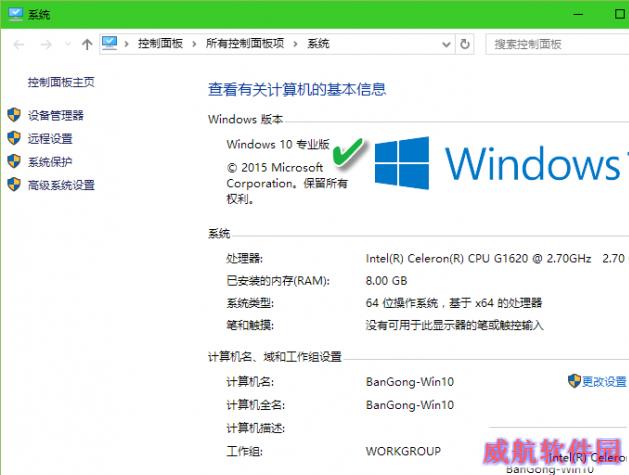
Task: Open 控制面板主页 link
Action: (61, 82)
